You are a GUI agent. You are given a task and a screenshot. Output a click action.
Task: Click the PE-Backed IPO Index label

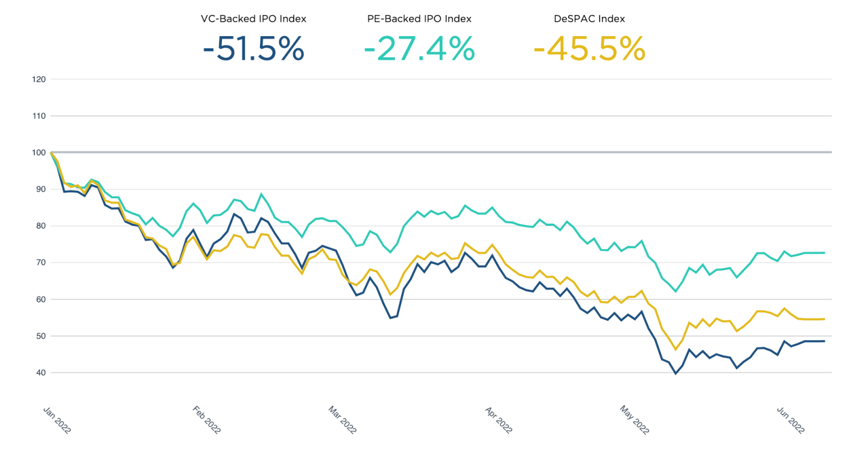tap(419, 19)
